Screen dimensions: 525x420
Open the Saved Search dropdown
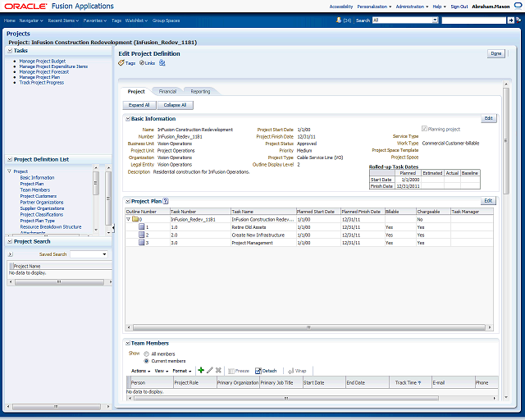point(89,254)
